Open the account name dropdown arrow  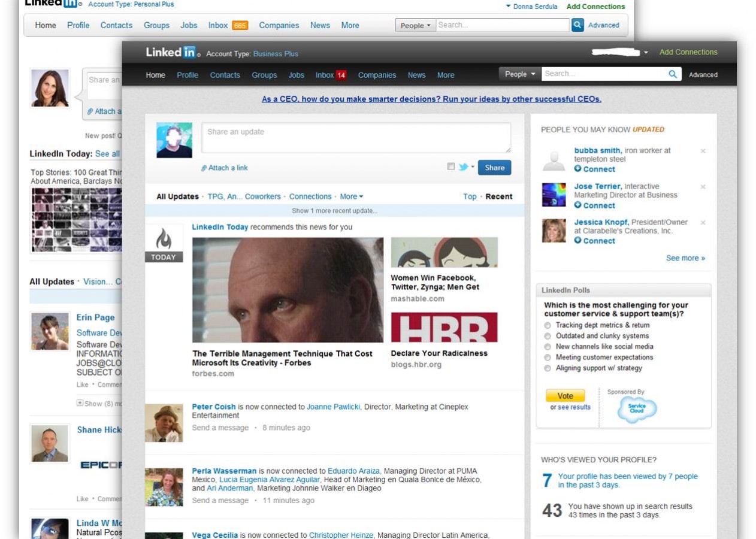[646, 53]
